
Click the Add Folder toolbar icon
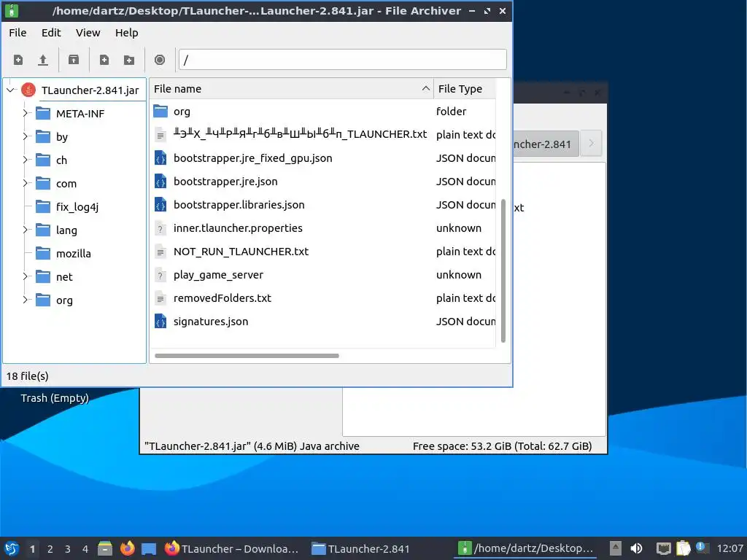tap(129, 60)
